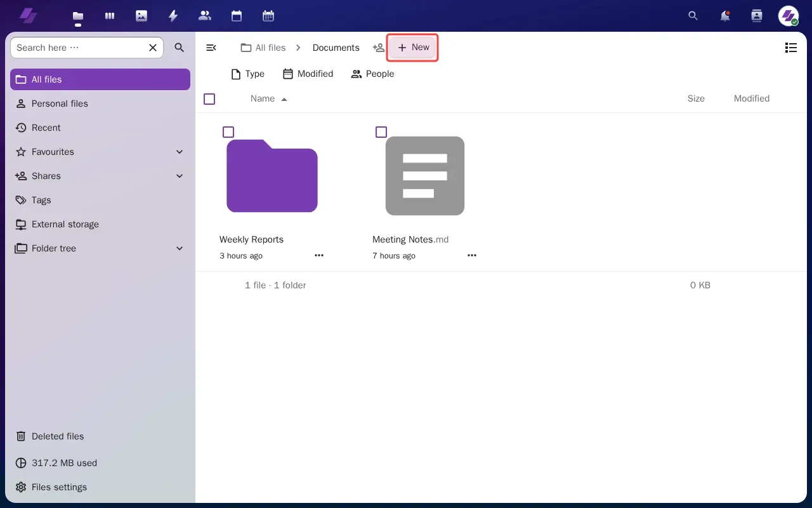Viewport: 812px width, 508px height.
Task: Open the Modified filter
Action: (308, 74)
